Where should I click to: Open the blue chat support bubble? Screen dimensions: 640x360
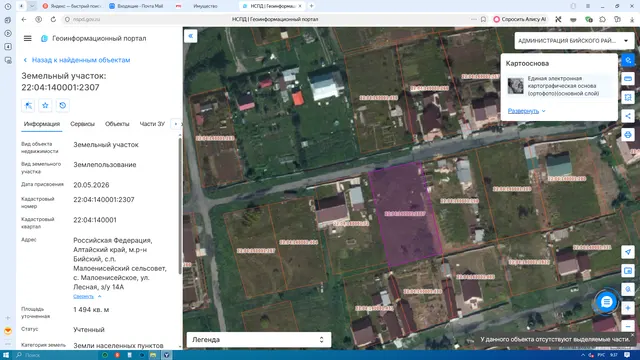click(607, 302)
